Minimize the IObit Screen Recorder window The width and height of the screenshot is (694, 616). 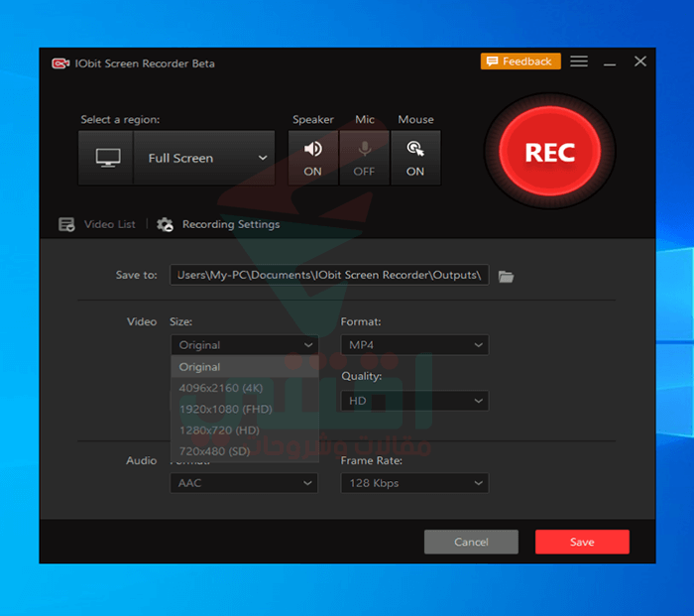click(610, 62)
